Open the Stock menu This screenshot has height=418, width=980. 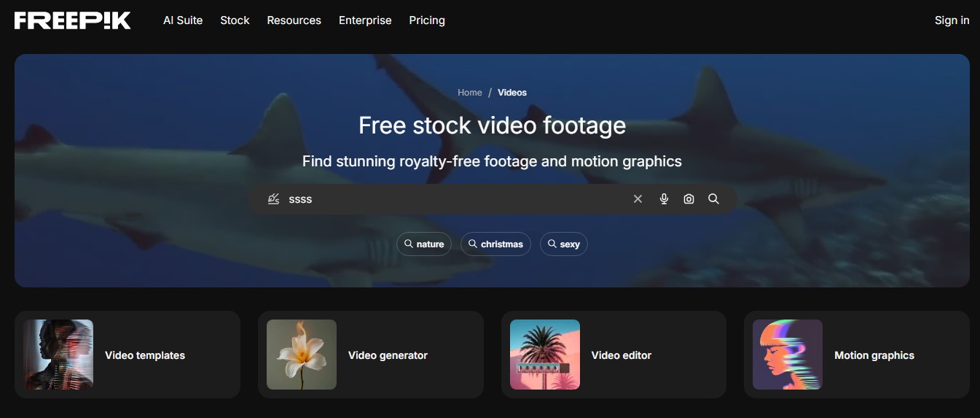pos(235,20)
